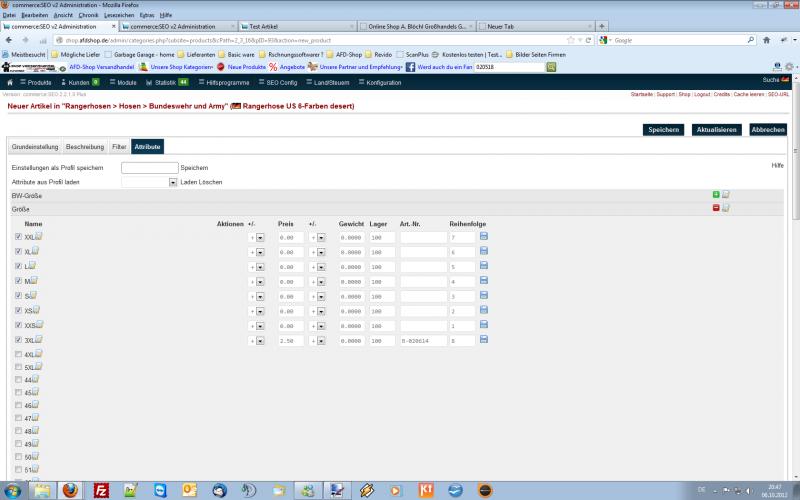The image size is (800, 500).
Task: Open the 'Attribute aus Profil laden' dropdown
Action: click(x=150, y=182)
